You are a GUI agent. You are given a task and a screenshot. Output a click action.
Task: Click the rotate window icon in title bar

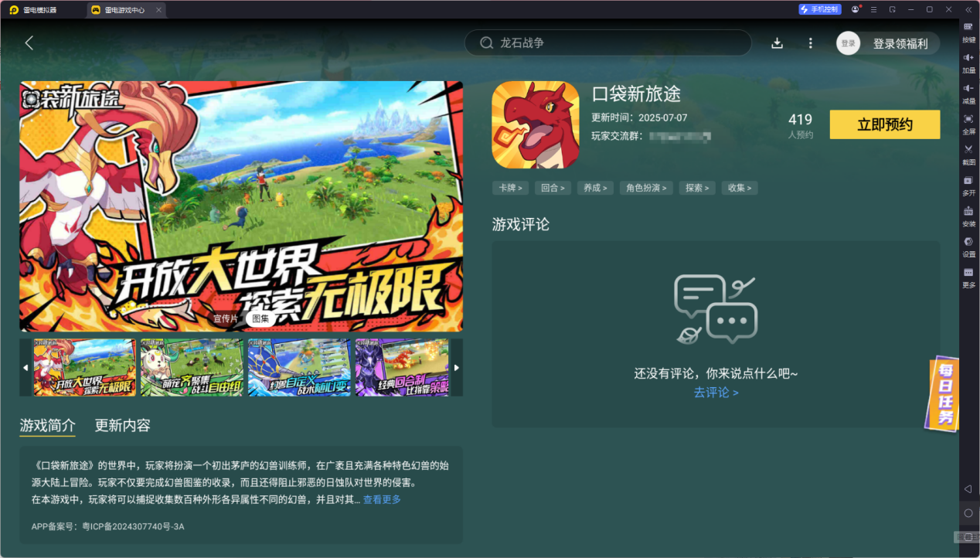pos(892,9)
